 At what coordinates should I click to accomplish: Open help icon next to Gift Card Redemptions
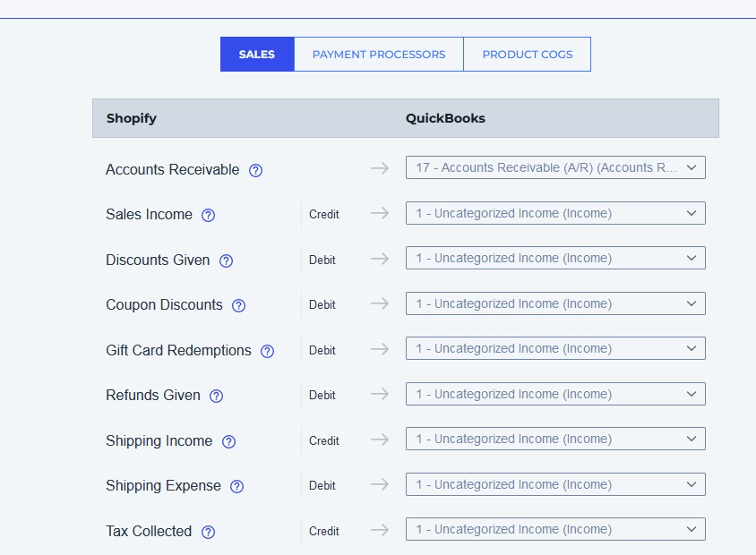tap(267, 352)
